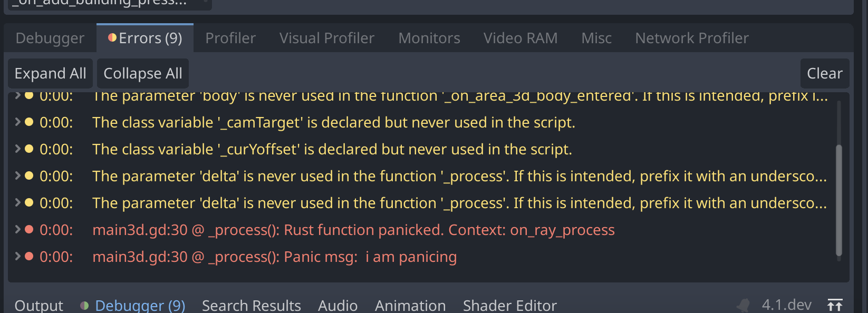Click the Collapse All button

tap(142, 73)
